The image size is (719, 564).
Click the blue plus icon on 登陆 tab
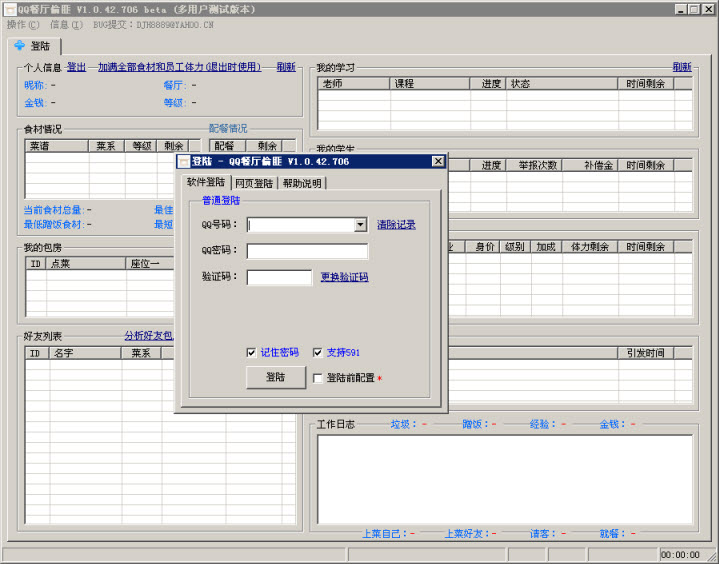click(20, 45)
